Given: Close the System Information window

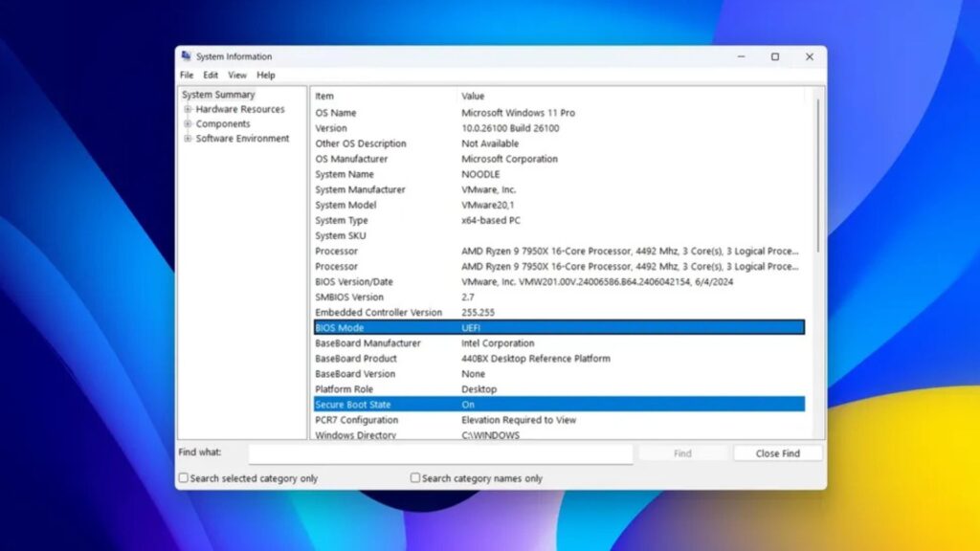Looking at the screenshot, I should (x=810, y=56).
